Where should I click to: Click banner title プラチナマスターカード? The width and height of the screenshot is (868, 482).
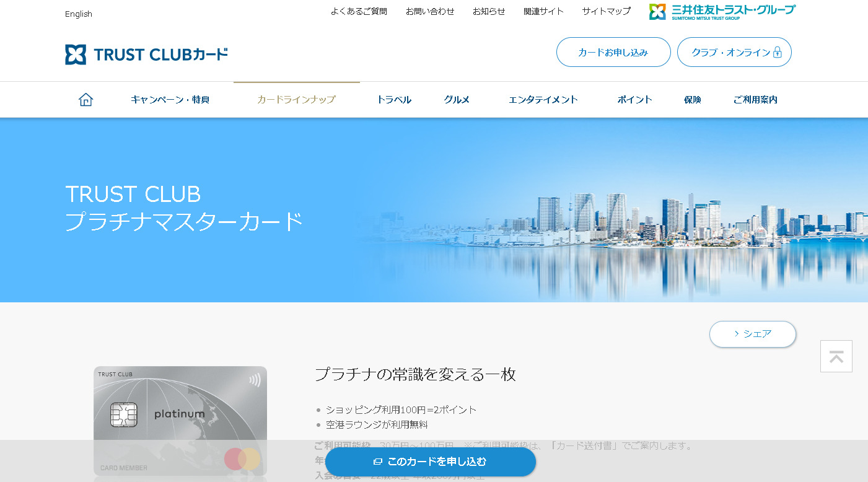coord(184,221)
